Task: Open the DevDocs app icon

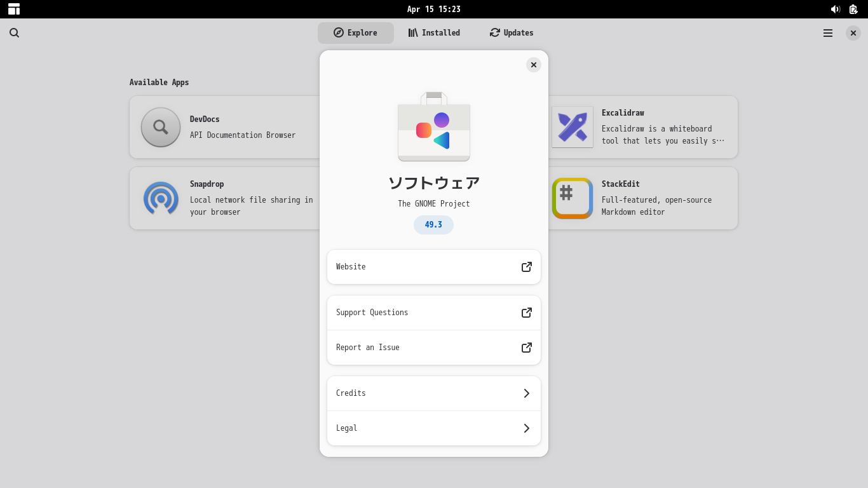Action: coord(161,127)
